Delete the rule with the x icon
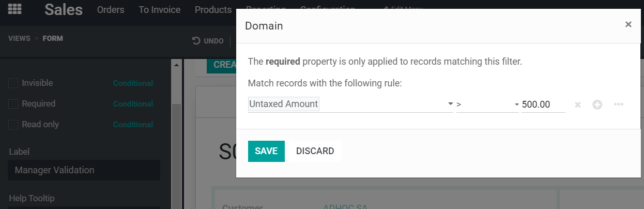644x209 pixels. click(x=578, y=104)
